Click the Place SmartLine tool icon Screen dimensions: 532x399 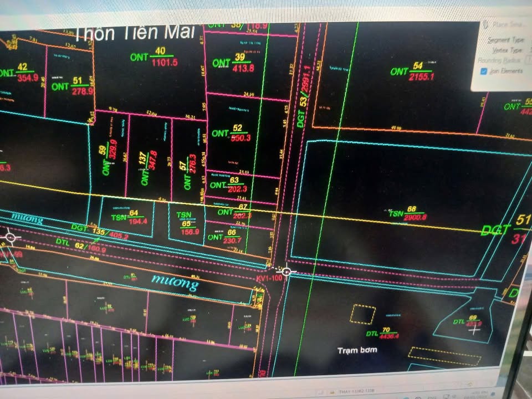pyautogui.click(x=486, y=24)
